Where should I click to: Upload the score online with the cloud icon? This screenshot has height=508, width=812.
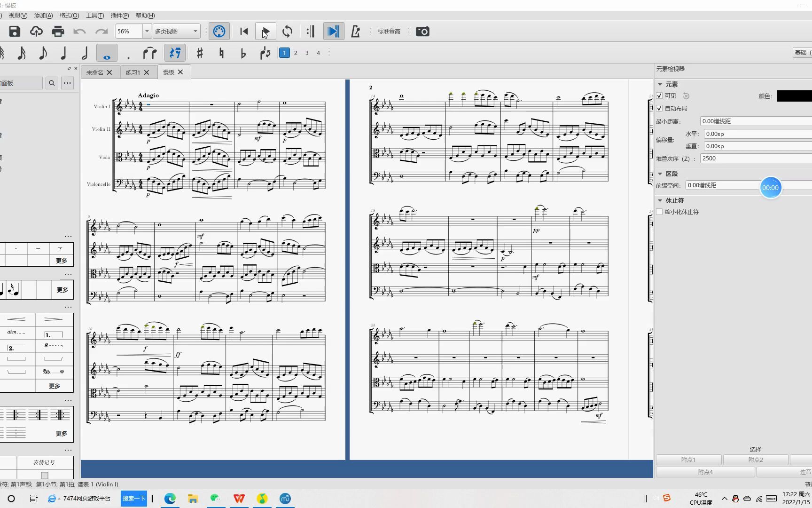[x=36, y=32]
